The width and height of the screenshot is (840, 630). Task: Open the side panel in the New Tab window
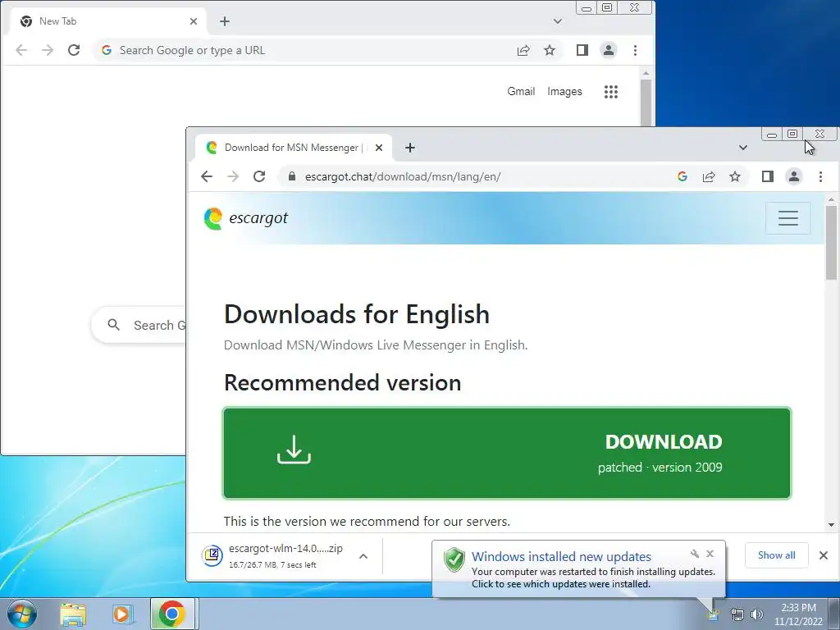(582, 50)
